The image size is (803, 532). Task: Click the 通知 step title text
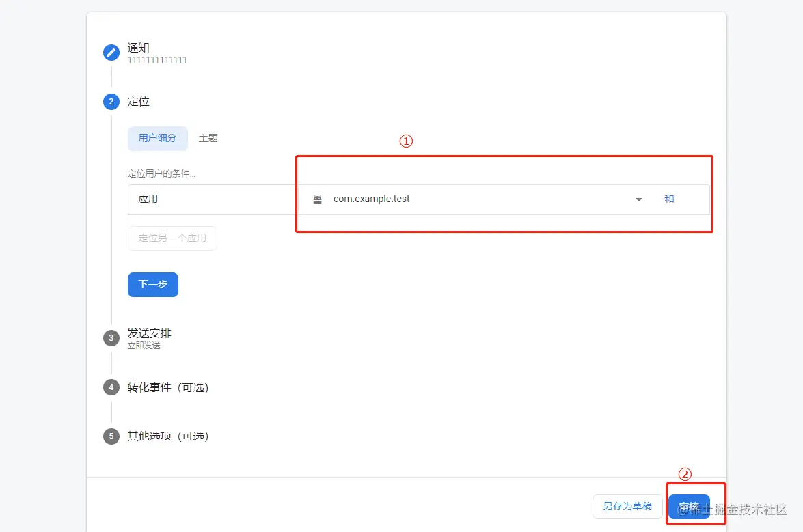[x=138, y=47]
